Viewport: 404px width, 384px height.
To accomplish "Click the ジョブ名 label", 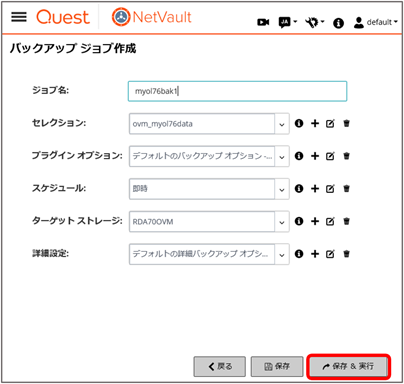I will (50, 90).
